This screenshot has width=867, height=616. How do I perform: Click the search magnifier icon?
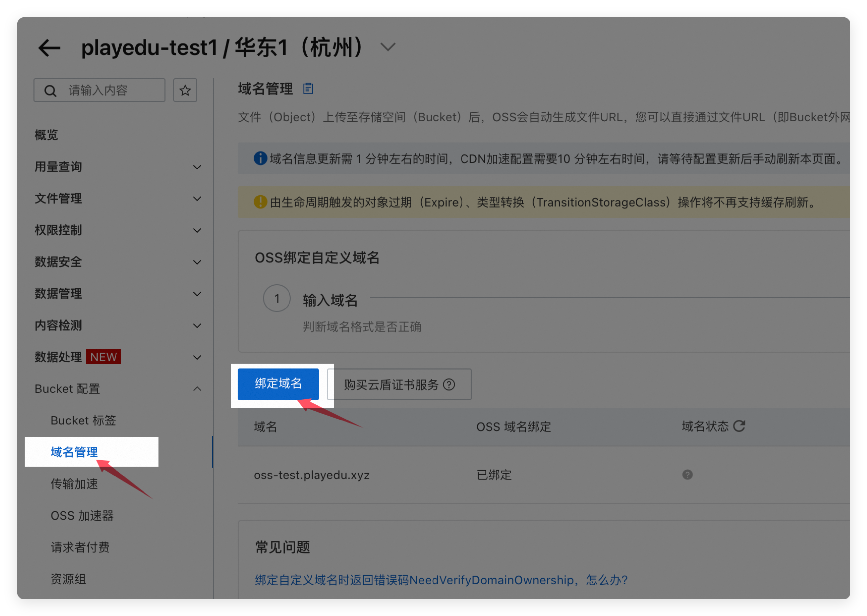(x=50, y=91)
